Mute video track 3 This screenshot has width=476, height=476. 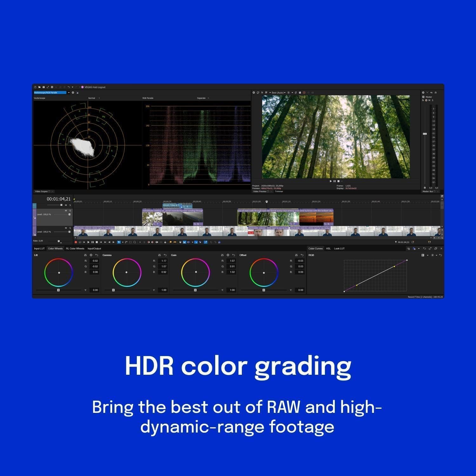(x=66, y=228)
